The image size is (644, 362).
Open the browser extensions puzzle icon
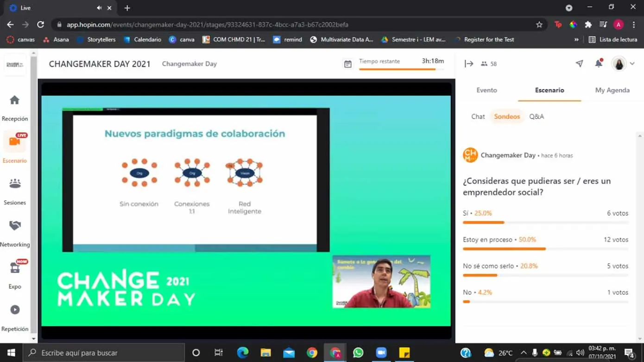pos(588,25)
